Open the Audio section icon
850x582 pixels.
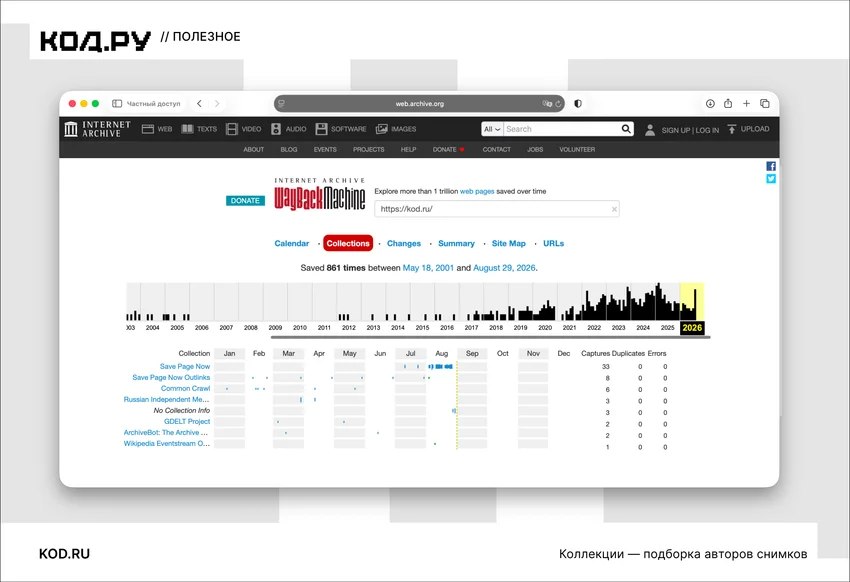point(276,129)
